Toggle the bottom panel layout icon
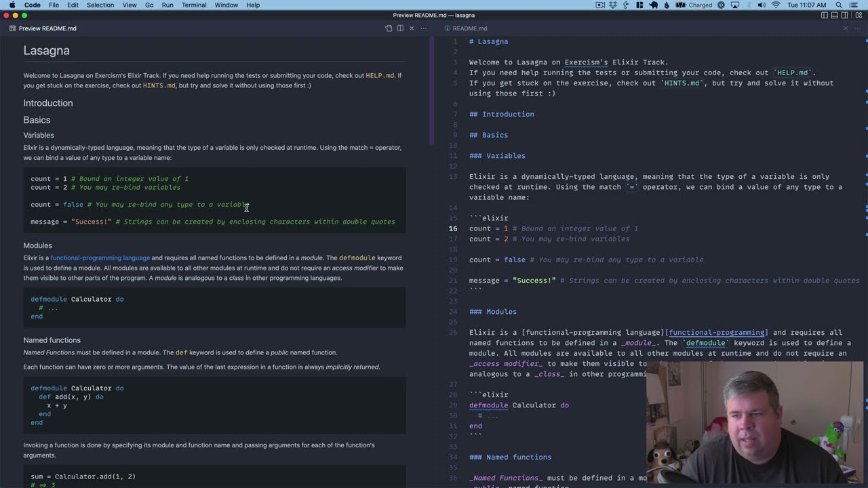This screenshot has width=868, height=488. (x=835, y=15)
